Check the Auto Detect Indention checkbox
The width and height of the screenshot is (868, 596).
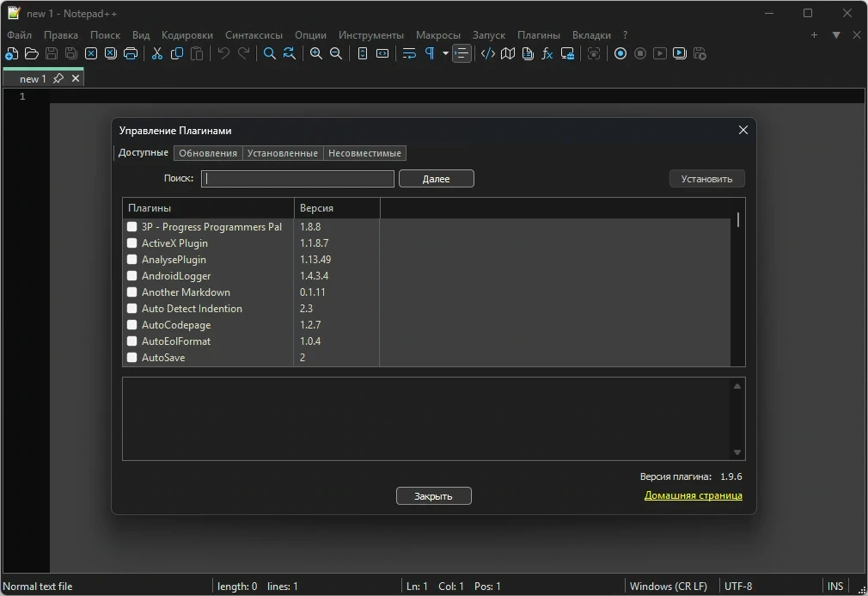point(131,309)
